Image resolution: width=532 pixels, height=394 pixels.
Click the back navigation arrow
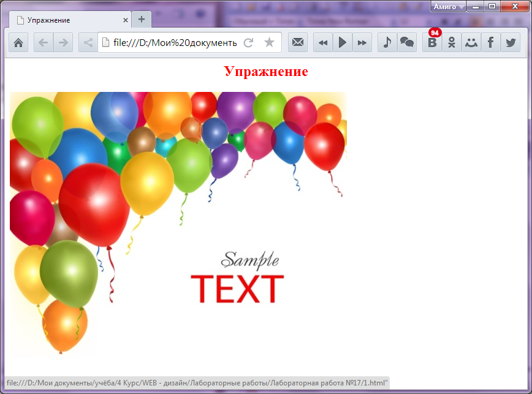click(x=43, y=43)
